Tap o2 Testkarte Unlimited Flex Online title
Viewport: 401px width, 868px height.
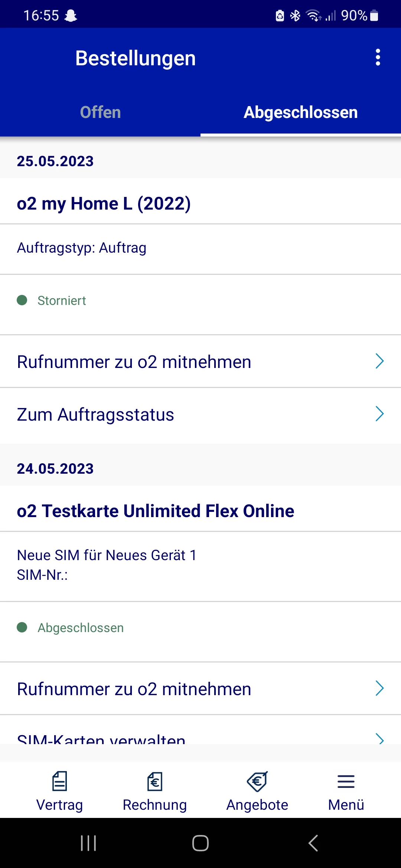[155, 511]
